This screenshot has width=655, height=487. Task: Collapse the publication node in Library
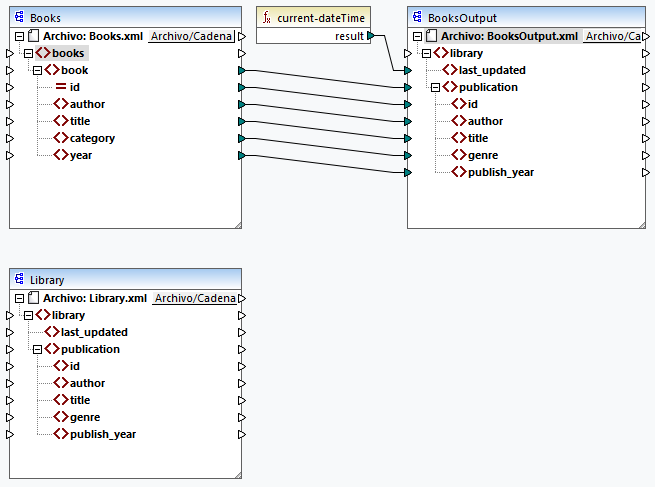[x=37, y=349]
